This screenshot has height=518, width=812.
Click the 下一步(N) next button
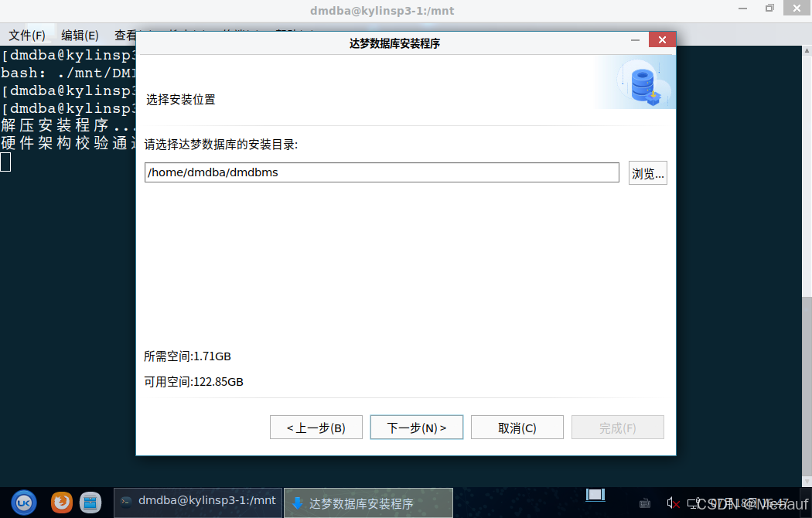[x=416, y=428]
